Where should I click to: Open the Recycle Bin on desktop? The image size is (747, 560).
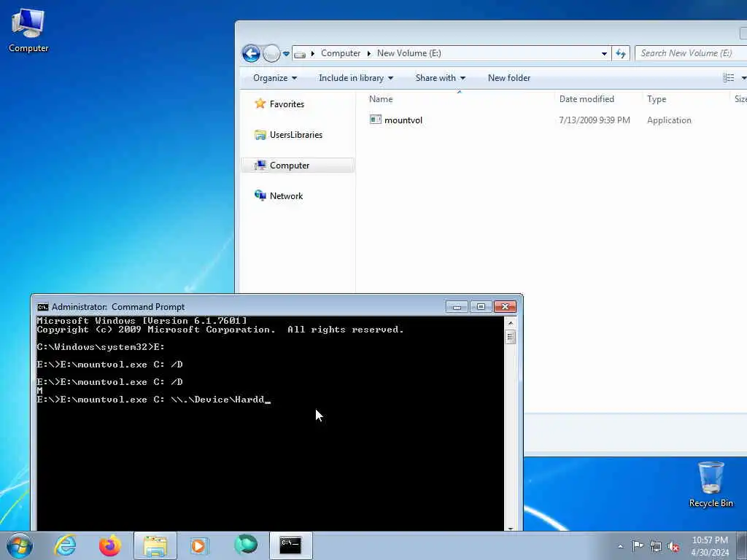pos(711,484)
